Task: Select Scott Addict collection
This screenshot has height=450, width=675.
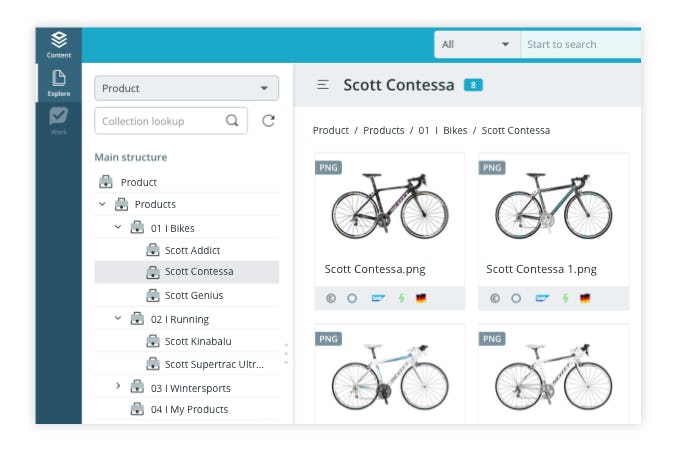Action: (192, 250)
